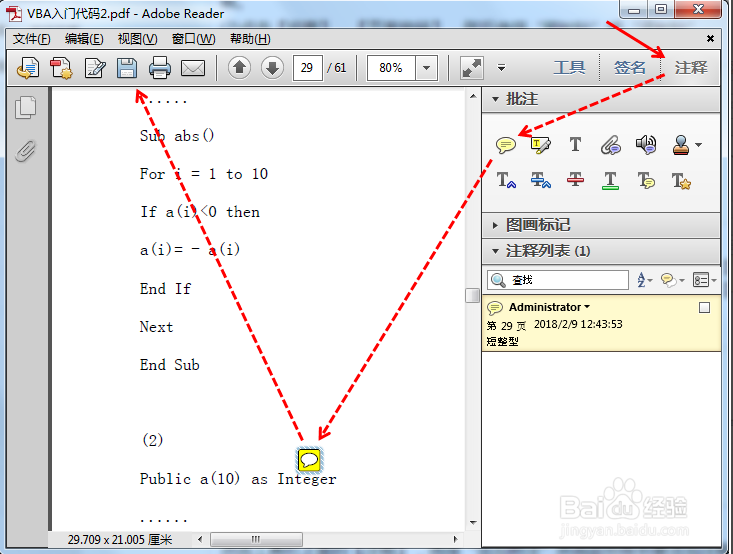
Task: Open the zoom percentage dropdown arrow
Action: (426, 68)
